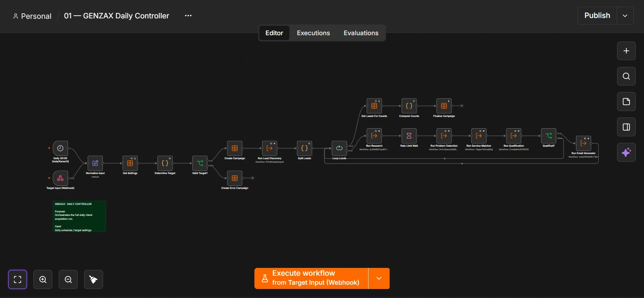The width and height of the screenshot is (644, 298).
Task: Open the Target Input (Webhook) node
Action: tap(60, 178)
